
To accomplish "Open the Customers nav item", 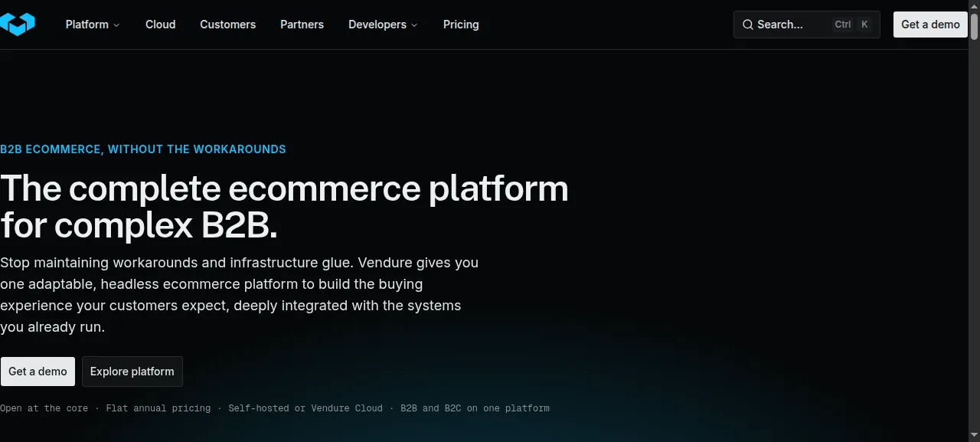I will tap(228, 25).
